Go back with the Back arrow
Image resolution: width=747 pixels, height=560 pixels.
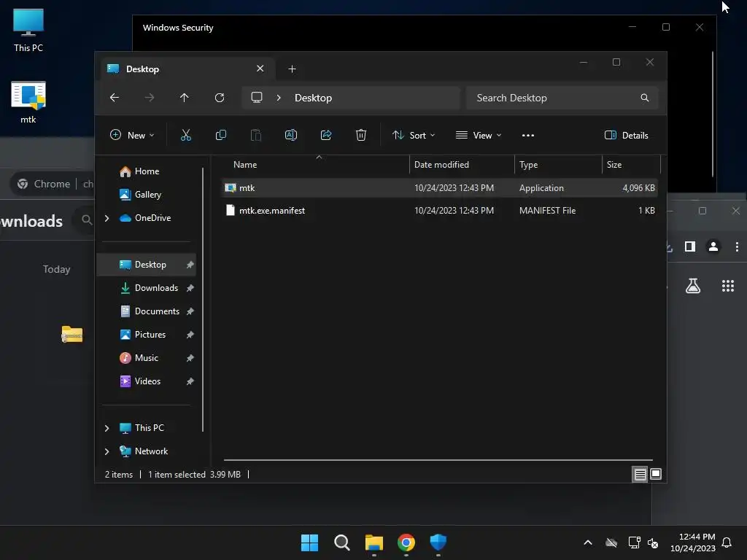[115, 98]
